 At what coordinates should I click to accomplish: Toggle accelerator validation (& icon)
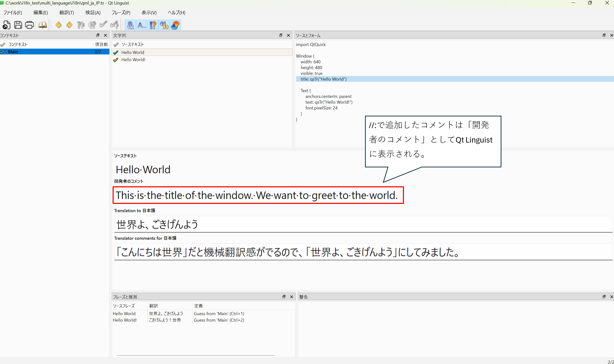tap(130, 25)
